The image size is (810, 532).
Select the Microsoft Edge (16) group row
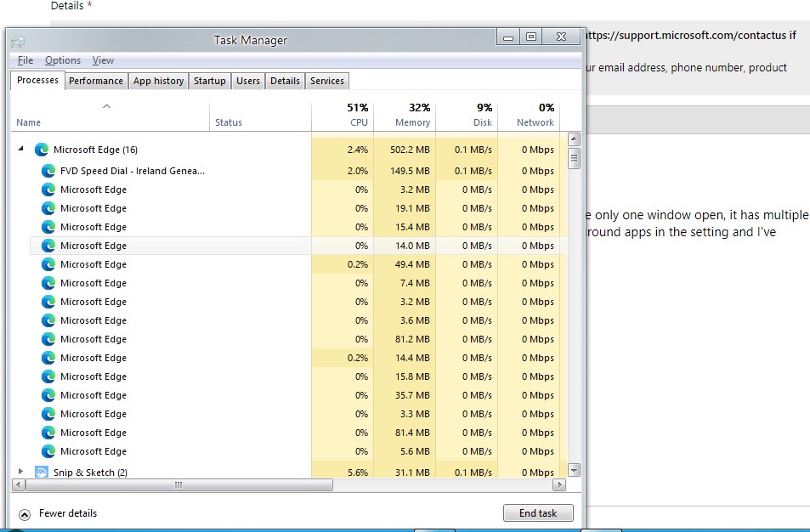(x=289, y=150)
